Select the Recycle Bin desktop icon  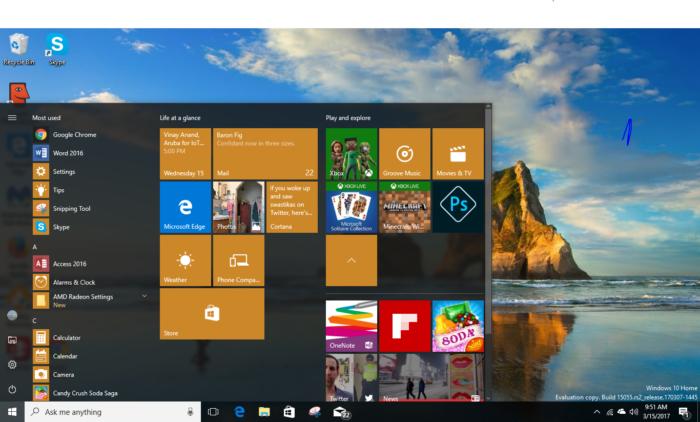18,49
